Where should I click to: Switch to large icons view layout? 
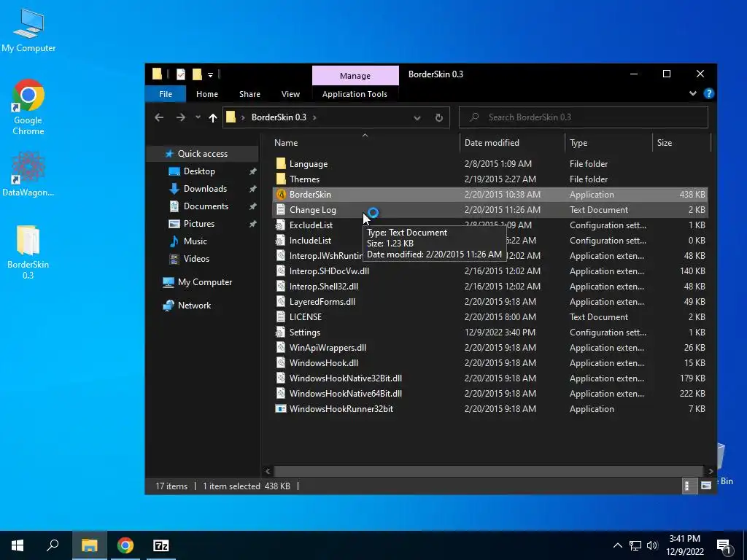pos(706,486)
